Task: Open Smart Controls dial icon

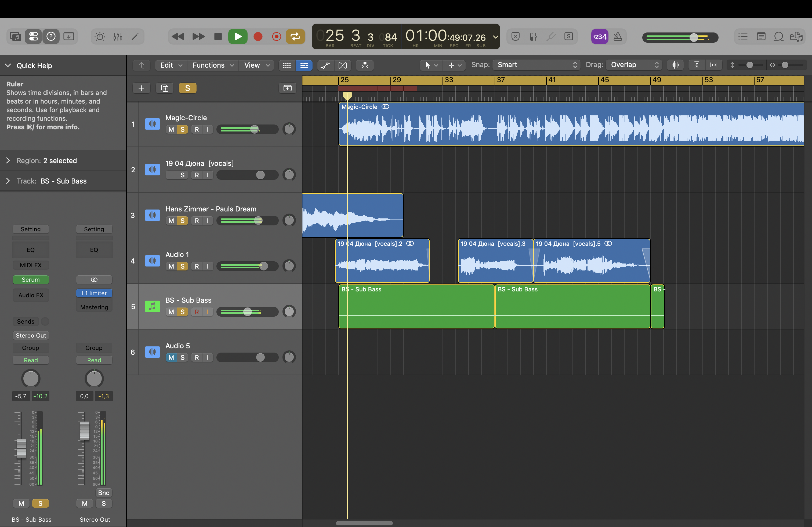Action: [100, 36]
